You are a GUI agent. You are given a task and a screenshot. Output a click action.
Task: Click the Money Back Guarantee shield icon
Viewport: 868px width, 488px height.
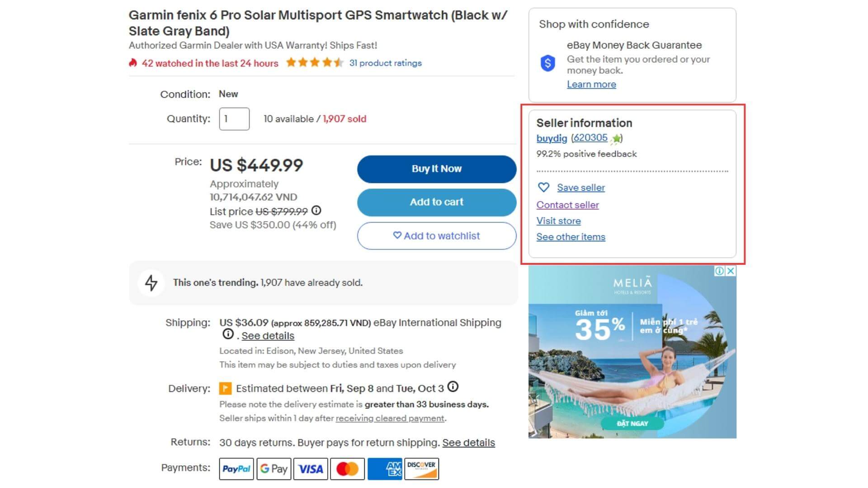point(547,63)
